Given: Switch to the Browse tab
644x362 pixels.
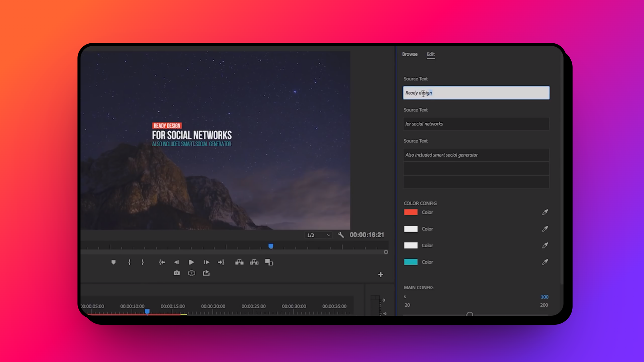Looking at the screenshot, I should point(410,54).
